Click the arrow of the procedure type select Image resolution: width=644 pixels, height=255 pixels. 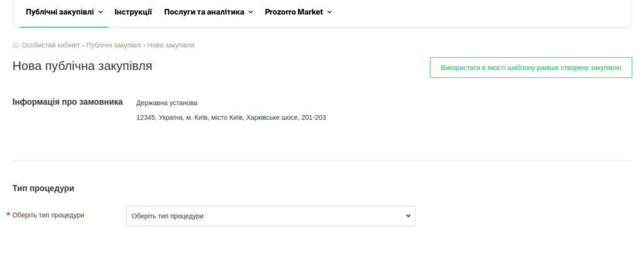[x=408, y=216]
